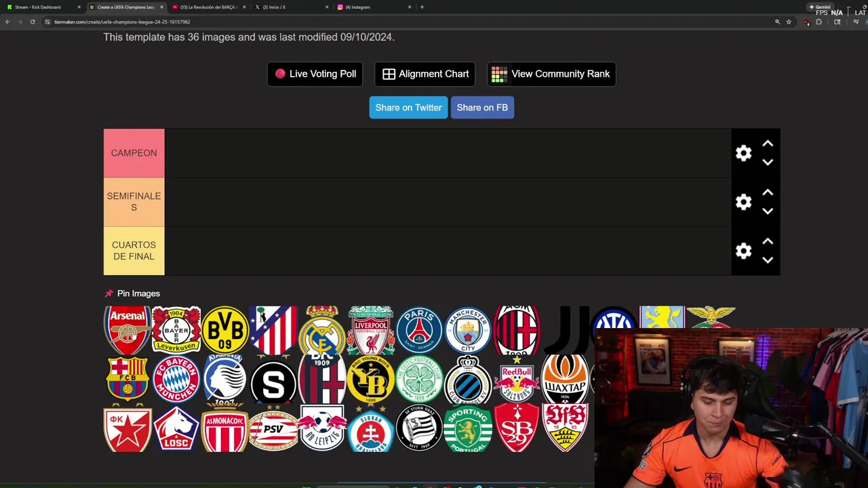The height and width of the screenshot is (488, 868).
Task: Click the tiermaker.com address bar
Action: (407, 22)
